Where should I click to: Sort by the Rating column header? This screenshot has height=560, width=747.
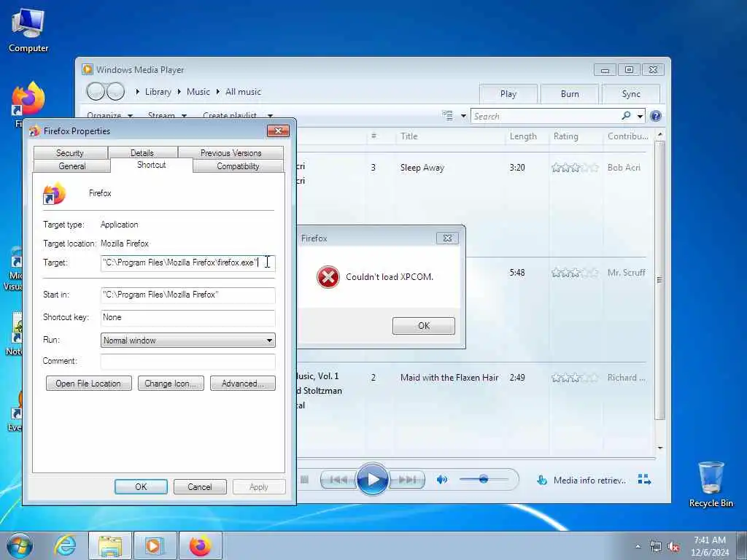point(565,136)
